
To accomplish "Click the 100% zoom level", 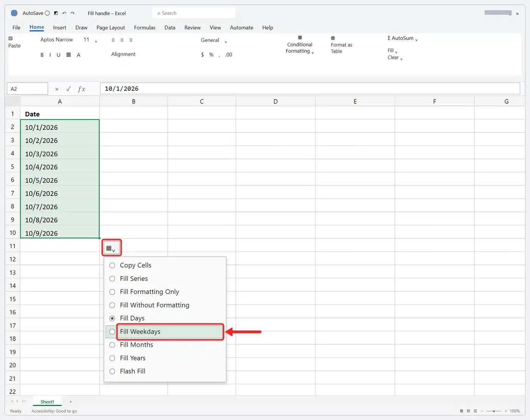I will 514,411.
